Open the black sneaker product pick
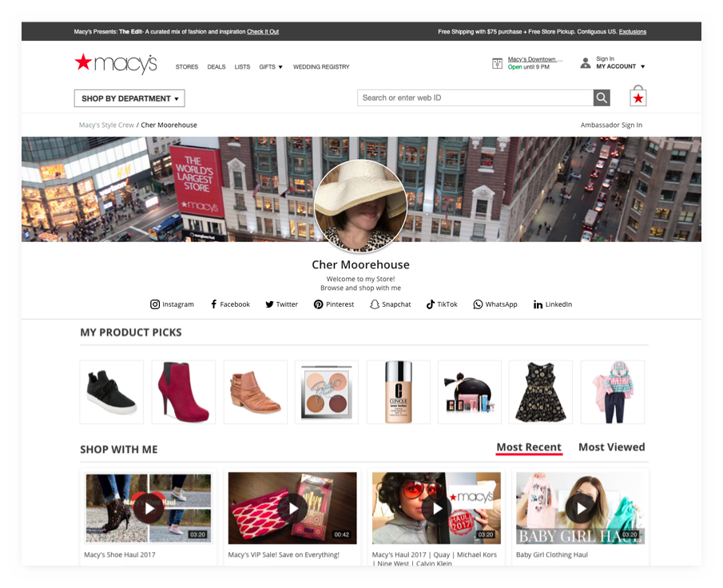This screenshot has height=588, width=723. tap(112, 392)
